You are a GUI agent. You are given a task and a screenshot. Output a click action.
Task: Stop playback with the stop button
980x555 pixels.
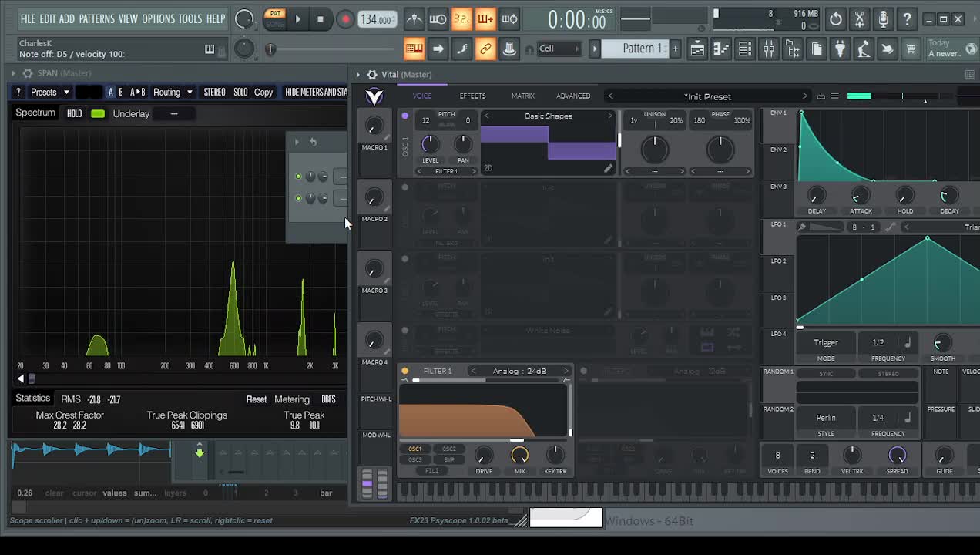[x=321, y=19]
